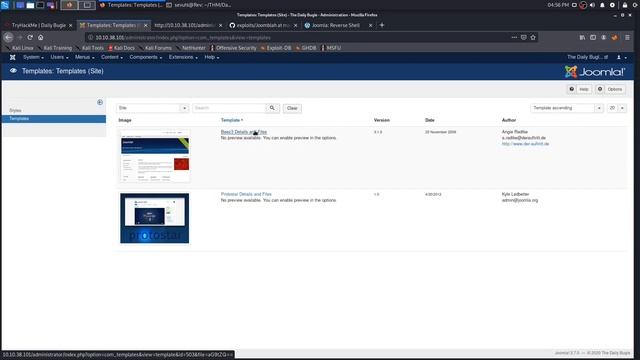
Task: Close the exploits/Joomblah GitHub tab
Action: 296,25
